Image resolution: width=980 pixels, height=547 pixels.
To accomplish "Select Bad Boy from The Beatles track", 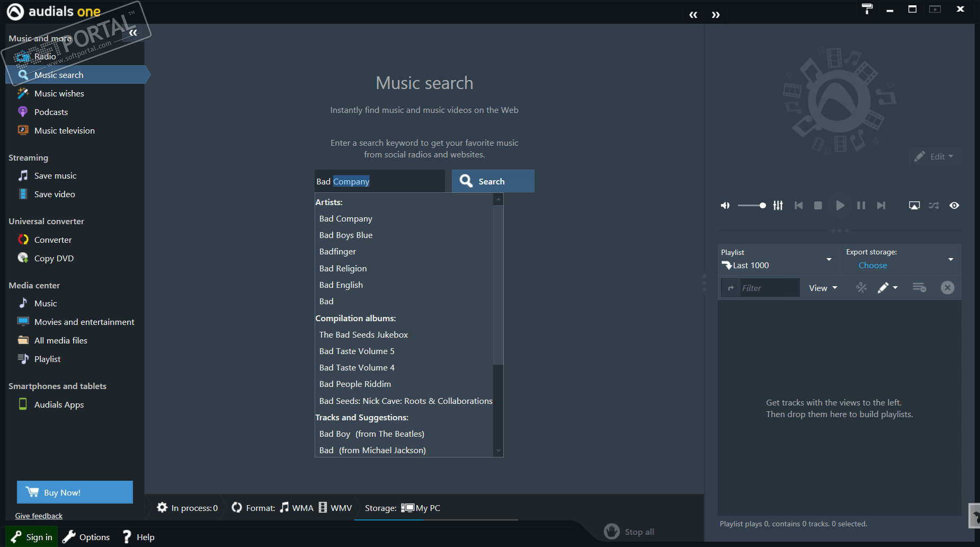I will (371, 434).
